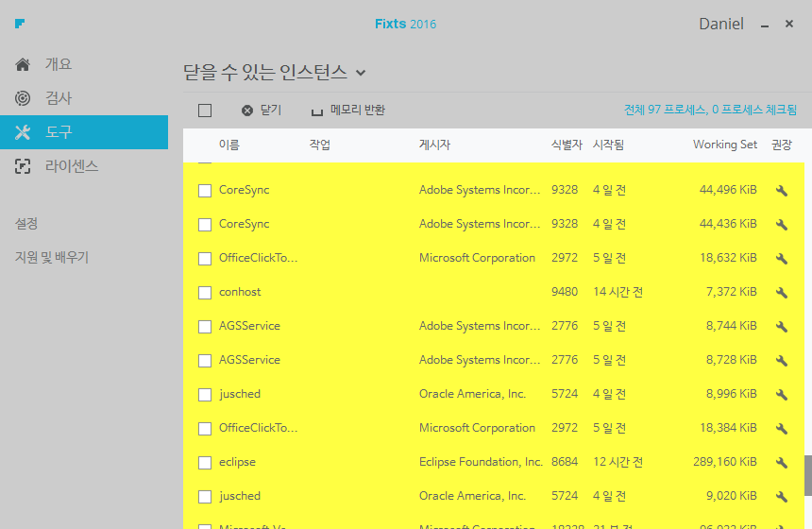This screenshot has height=529, width=812.
Task: Click wrench for OfficeClickTo 18,632 KiB row
Action: point(782,259)
